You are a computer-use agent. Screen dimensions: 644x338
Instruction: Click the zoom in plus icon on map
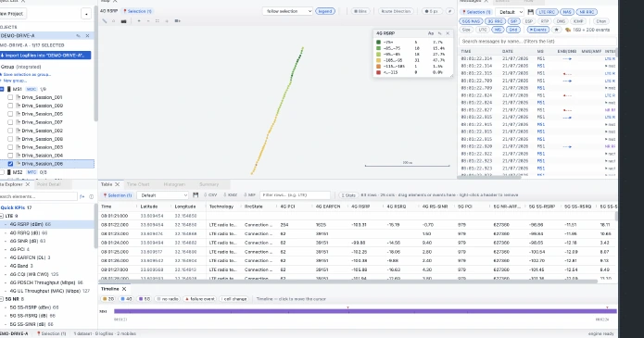coord(139,21)
